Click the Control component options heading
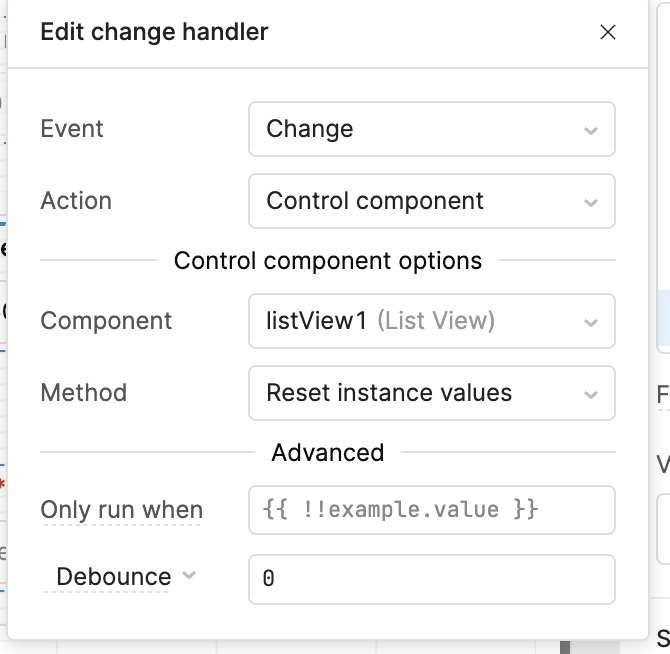The width and height of the screenshot is (670, 654). tap(328, 261)
